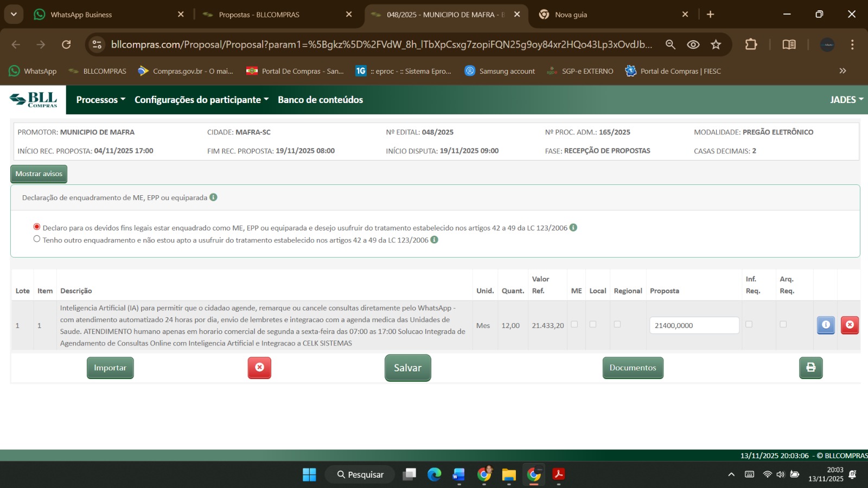Toggle the Inf. Req. checkbox for item 1
The height and width of the screenshot is (488, 868).
(749, 324)
